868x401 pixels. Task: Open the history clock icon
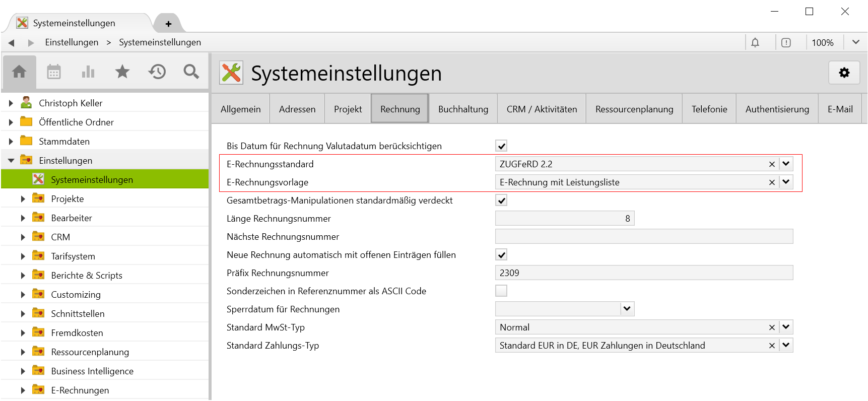click(x=157, y=72)
